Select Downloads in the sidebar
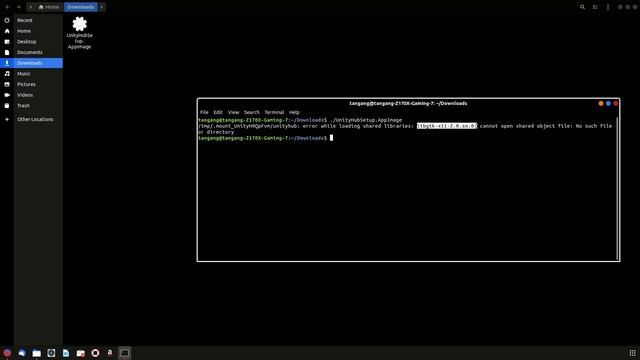The height and width of the screenshot is (360, 640). (32, 63)
